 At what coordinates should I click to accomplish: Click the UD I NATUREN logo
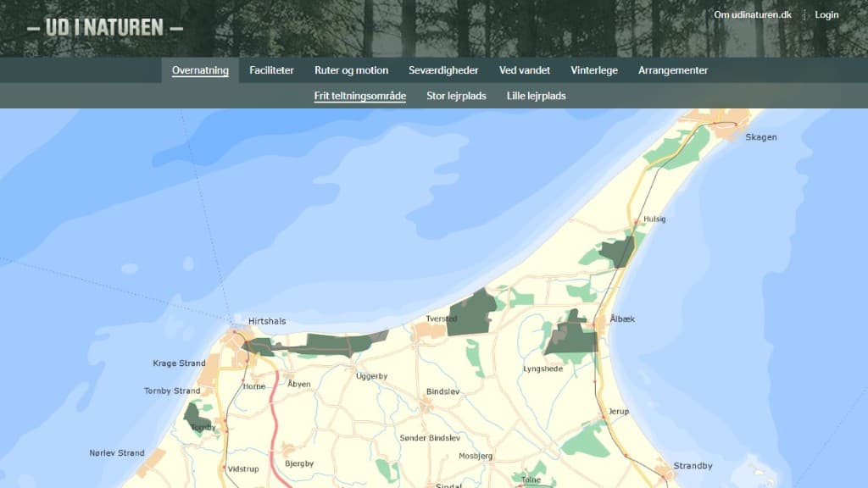pyautogui.click(x=105, y=28)
